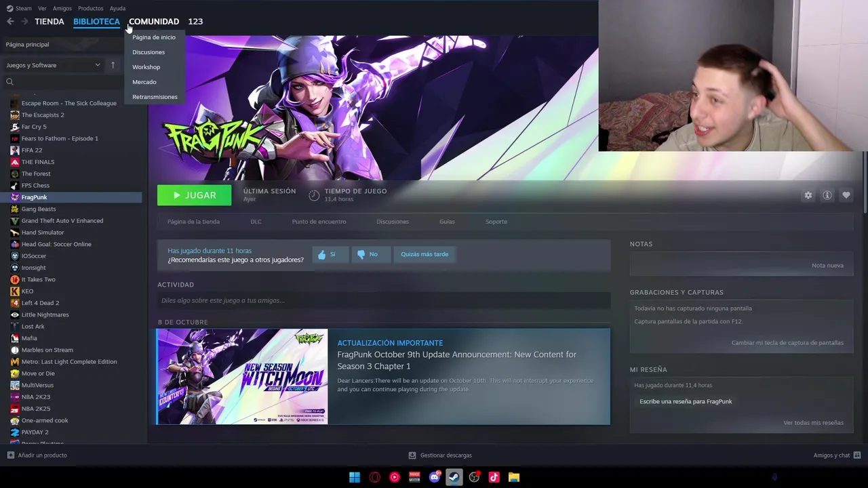This screenshot has height=488, width=868.
Task: Open the DLC link
Action: (x=256, y=222)
